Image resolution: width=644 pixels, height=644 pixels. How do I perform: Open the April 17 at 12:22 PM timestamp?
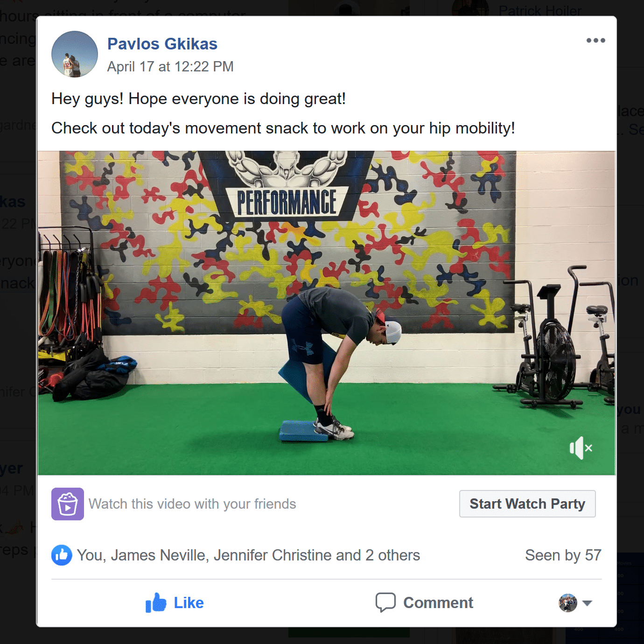point(170,67)
